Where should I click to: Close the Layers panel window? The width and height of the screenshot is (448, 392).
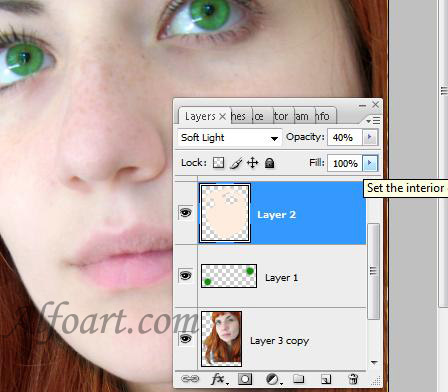375,105
